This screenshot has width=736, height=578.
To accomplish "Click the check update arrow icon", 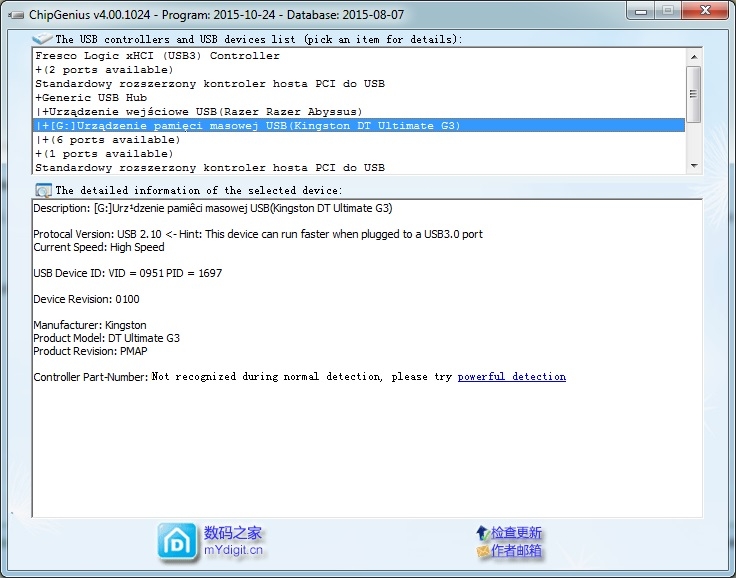I will click(483, 533).
